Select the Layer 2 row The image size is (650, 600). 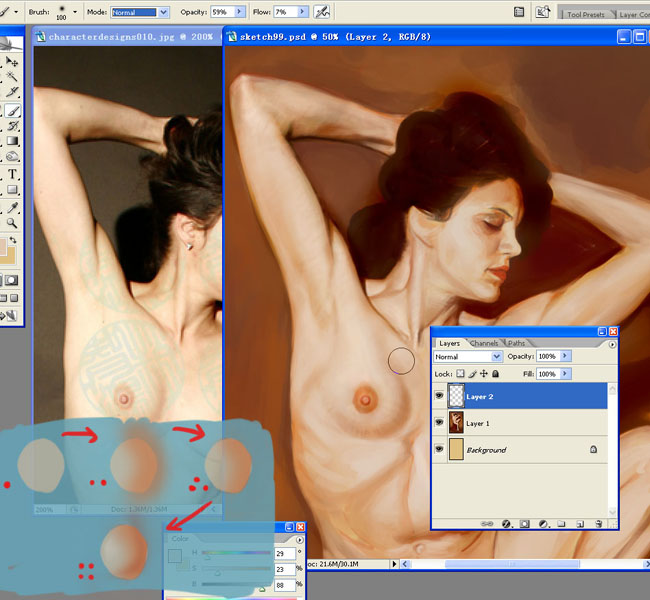tap(520, 396)
